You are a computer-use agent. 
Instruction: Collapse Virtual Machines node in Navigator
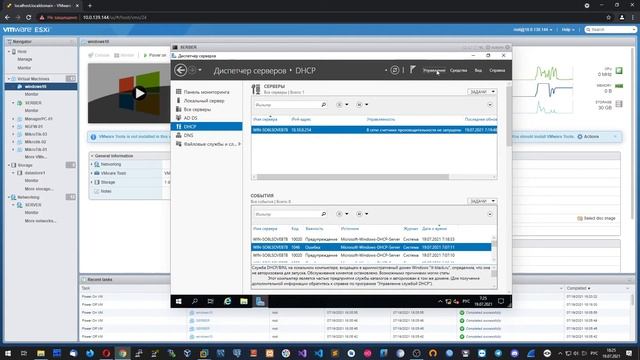9,78
